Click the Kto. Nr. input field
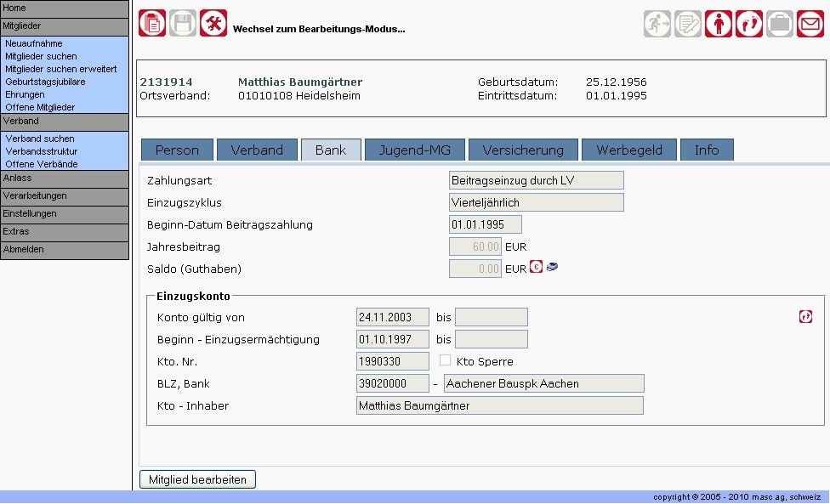The width and height of the screenshot is (830, 504). click(x=392, y=361)
